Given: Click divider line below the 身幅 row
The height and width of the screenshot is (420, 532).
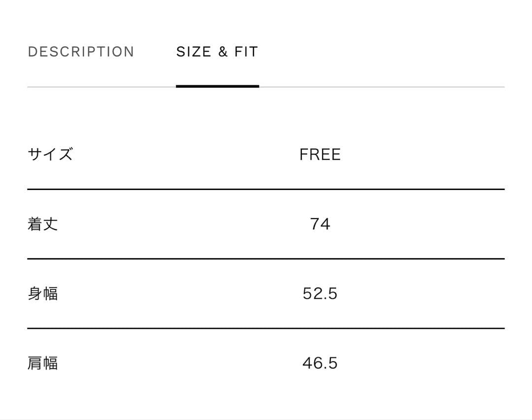Looking at the screenshot, I should point(266,328).
